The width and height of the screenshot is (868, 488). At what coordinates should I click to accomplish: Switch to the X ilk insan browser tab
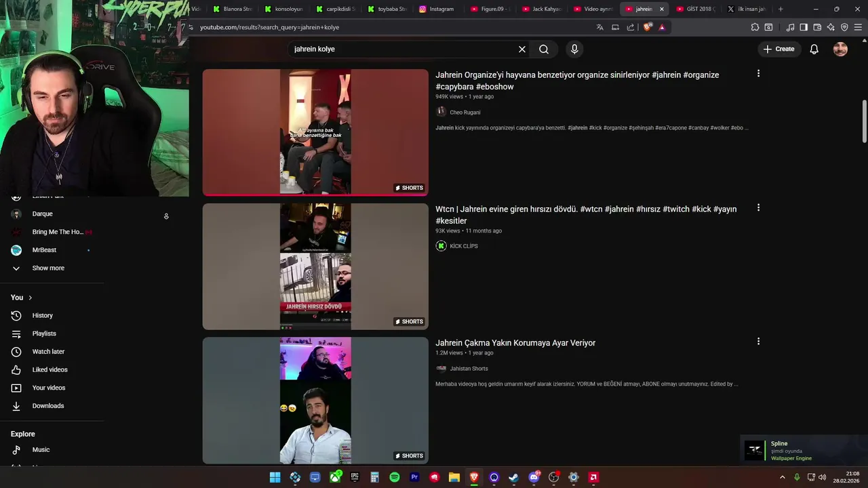pyautogui.click(x=747, y=9)
